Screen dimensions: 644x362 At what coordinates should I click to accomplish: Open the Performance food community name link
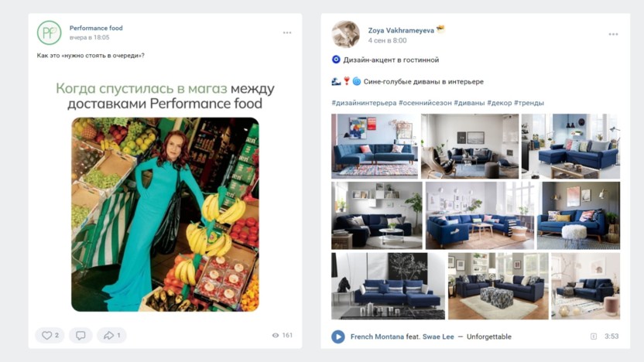pyautogui.click(x=96, y=28)
